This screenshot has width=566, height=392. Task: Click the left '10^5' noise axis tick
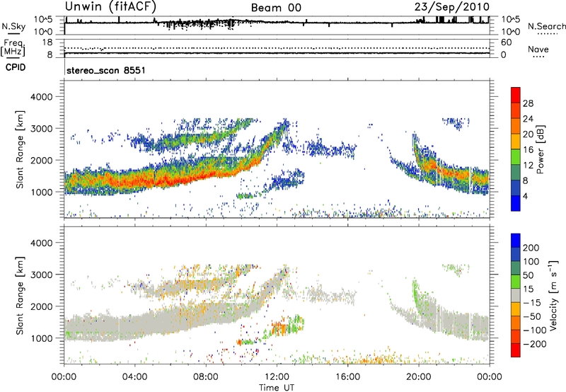pyautogui.click(x=43, y=19)
